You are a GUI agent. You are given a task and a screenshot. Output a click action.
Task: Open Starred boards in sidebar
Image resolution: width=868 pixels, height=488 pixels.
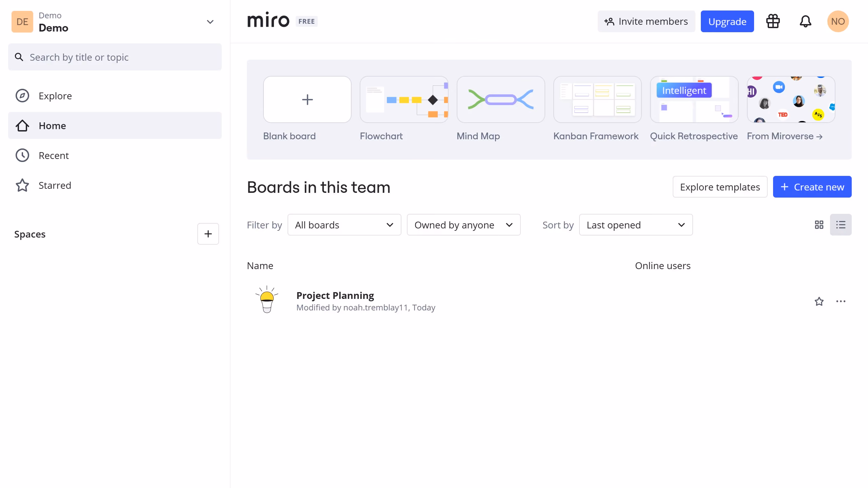[115, 185]
